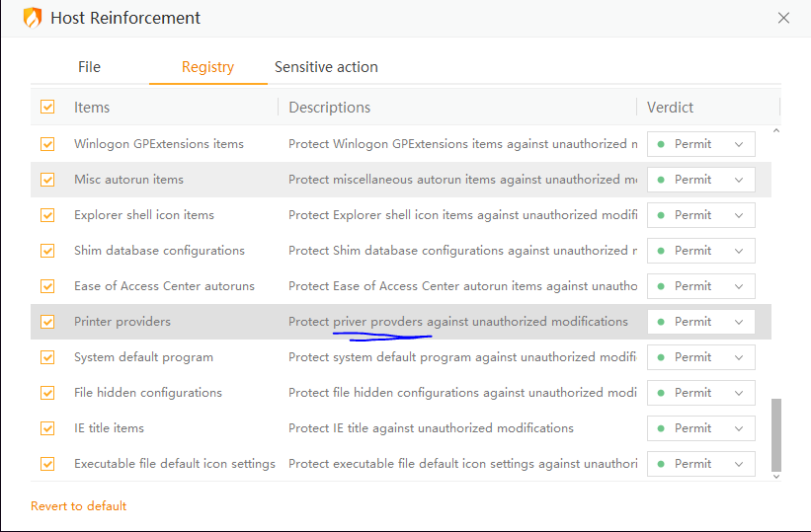Expand verdict dropdown for Executable file default icon

(701, 464)
